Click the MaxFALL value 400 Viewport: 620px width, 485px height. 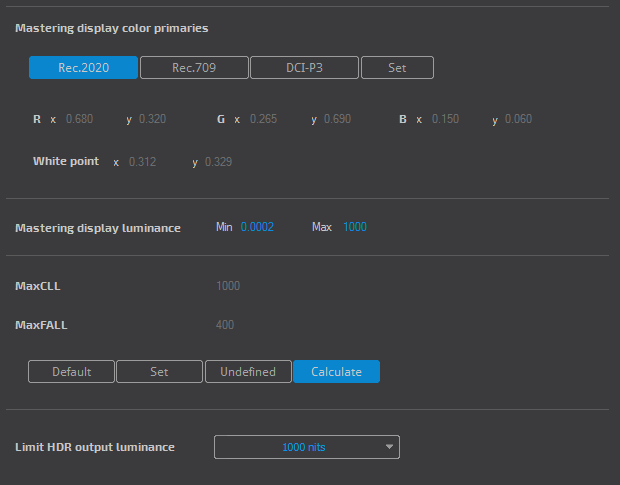225,325
